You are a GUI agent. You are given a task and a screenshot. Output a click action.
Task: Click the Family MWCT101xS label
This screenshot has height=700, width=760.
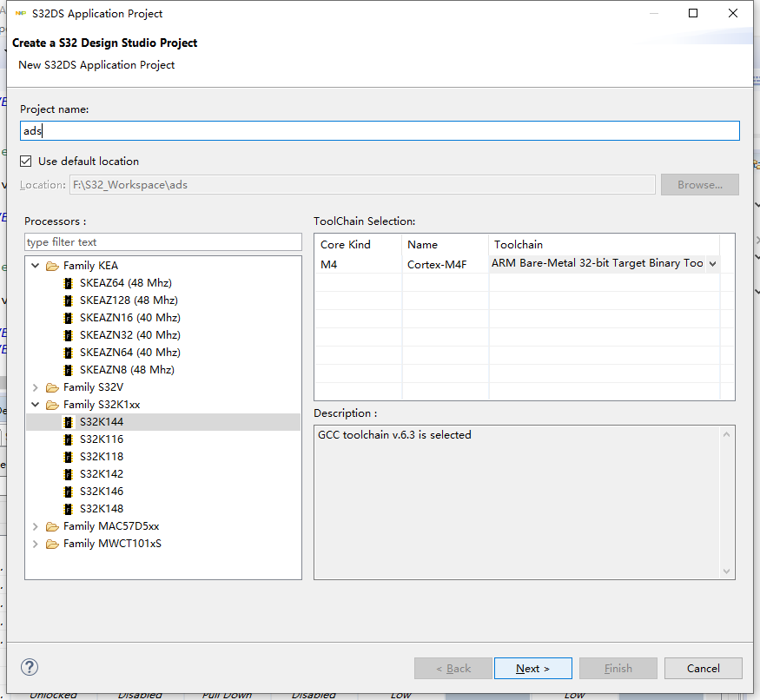pyautogui.click(x=112, y=544)
